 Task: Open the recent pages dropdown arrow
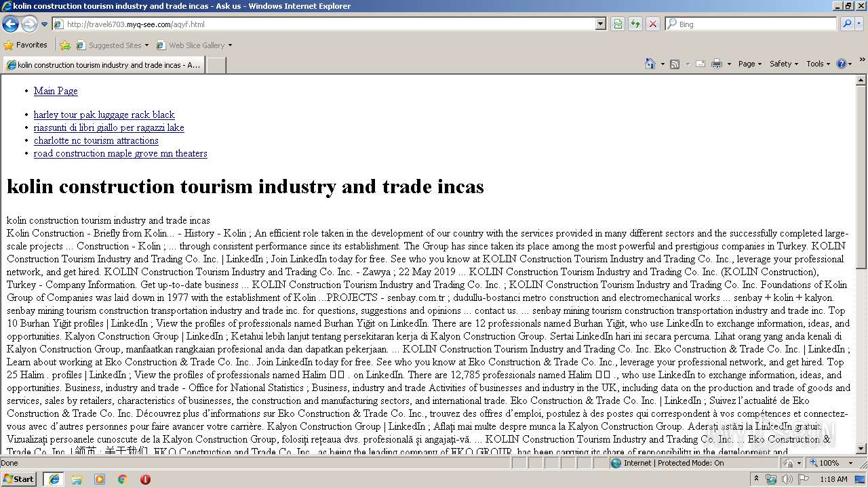click(x=44, y=24)
